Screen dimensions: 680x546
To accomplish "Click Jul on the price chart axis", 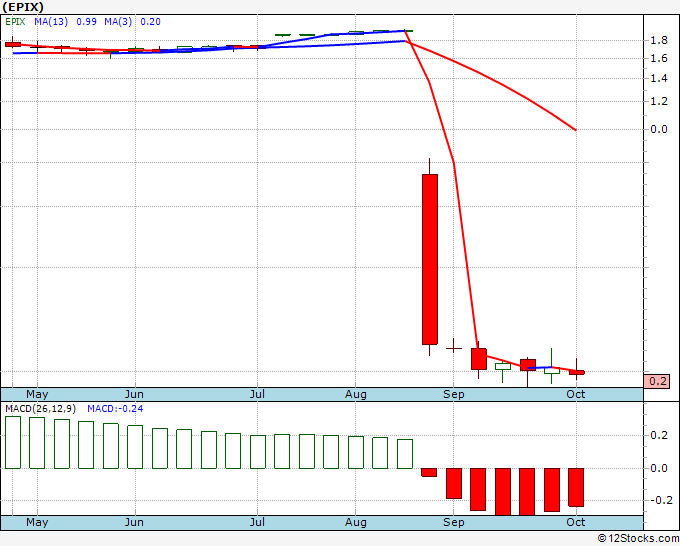I will [x=257, y=394].
